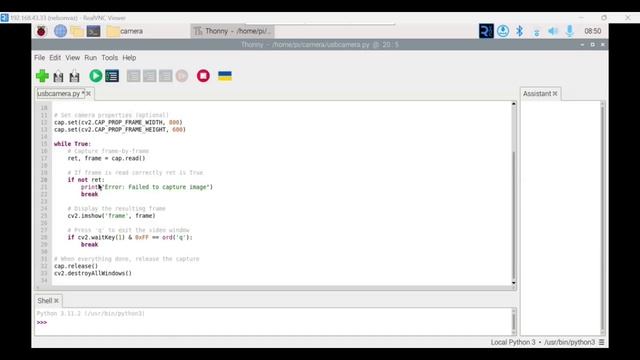The height and width of the screenshot is (360, 640).
Task: Open the Run menu
Action: (91, 58)
